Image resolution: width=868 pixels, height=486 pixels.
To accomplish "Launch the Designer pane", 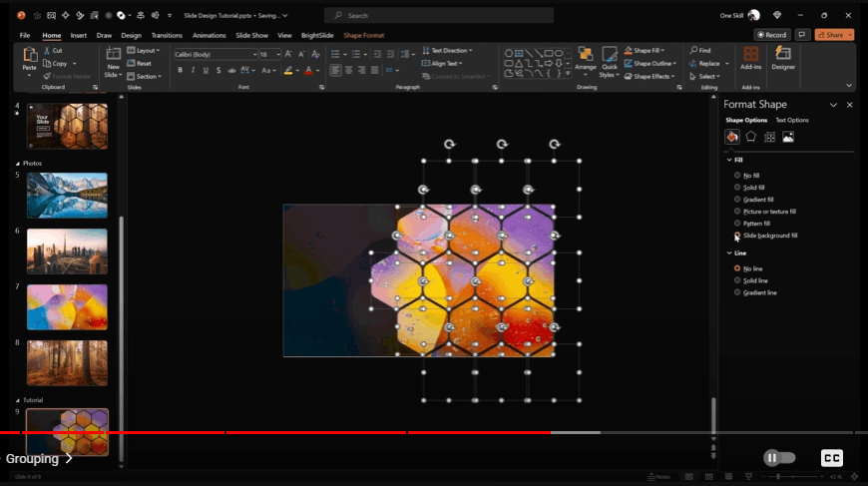I will tap(783, 59).
